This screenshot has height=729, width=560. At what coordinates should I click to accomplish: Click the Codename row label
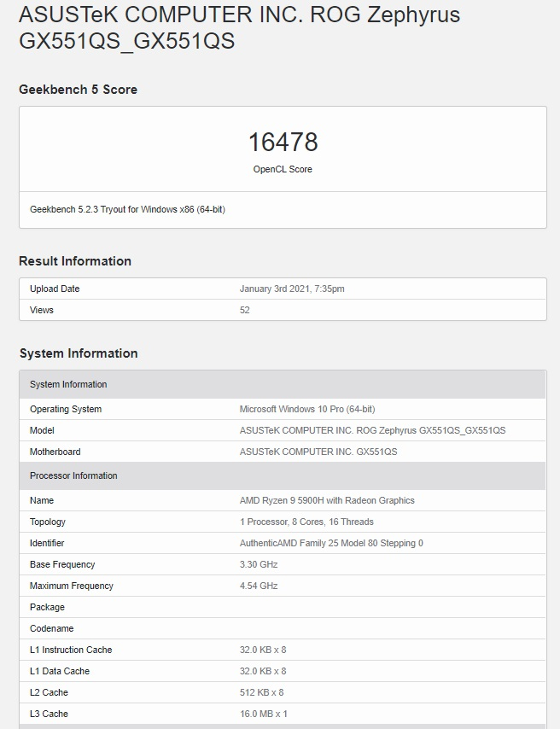[x=51, y=628]
